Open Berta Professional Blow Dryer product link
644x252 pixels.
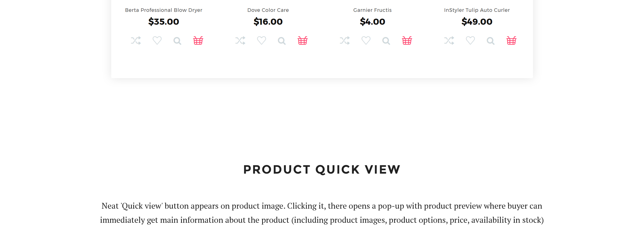tap(164, 10)
